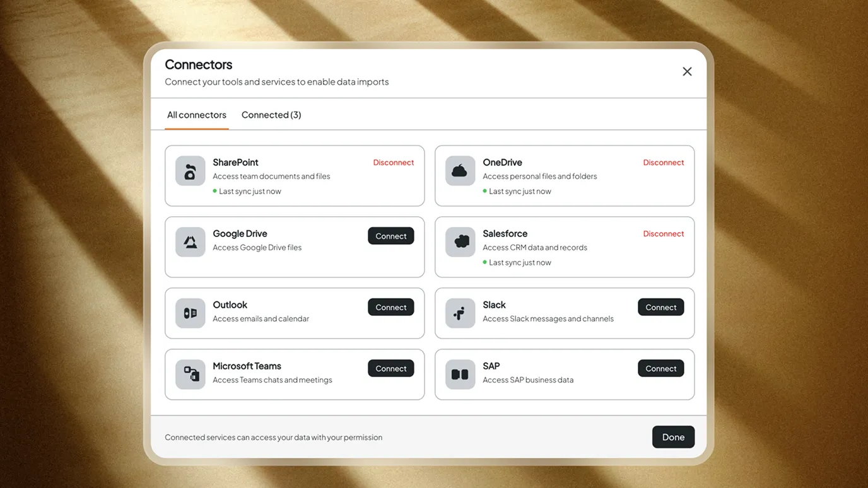This screenshot has width=868, height=488.
Task: Connect the Slack service
Action: click(x=661, y=307)
